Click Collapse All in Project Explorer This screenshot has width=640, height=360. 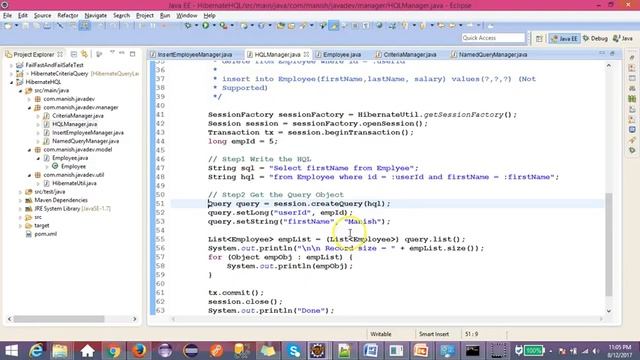click(x=74, y=54)
